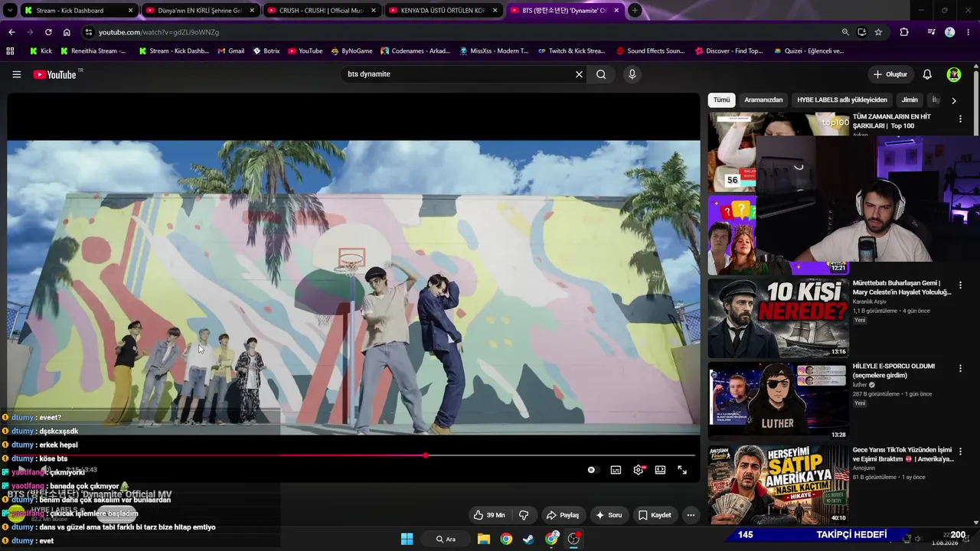Start voice search with the microphone
This screenshot has width=980, height=551.
[632, 74]
